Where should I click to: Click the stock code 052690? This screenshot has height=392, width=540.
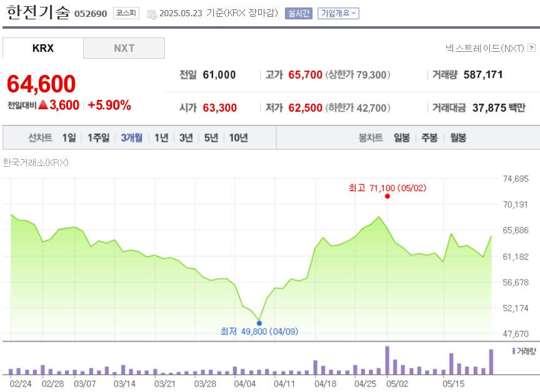[91, 14]
